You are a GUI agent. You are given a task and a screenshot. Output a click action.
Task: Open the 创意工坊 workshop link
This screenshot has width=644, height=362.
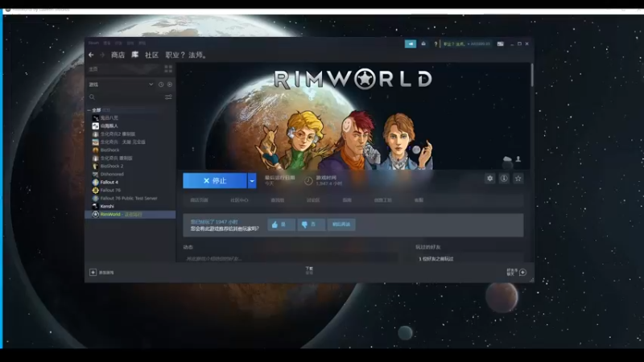(x=383, y=200)
